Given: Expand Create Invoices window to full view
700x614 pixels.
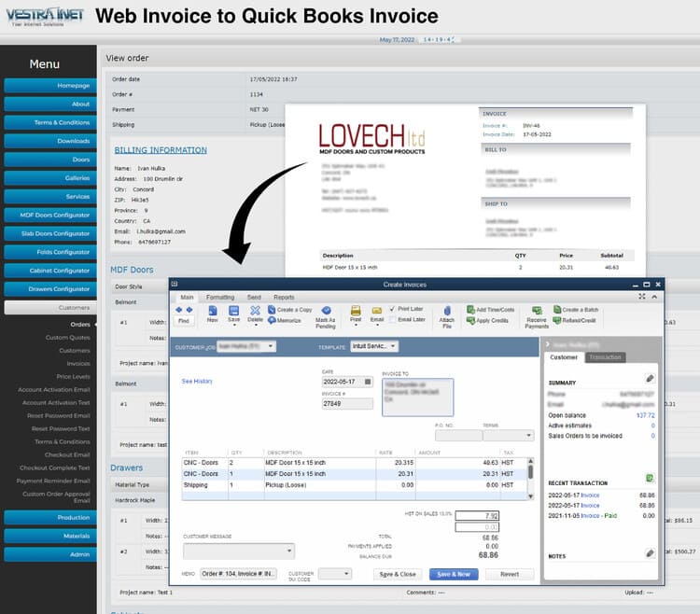Looking at the screenshot, I should point(642,297).
